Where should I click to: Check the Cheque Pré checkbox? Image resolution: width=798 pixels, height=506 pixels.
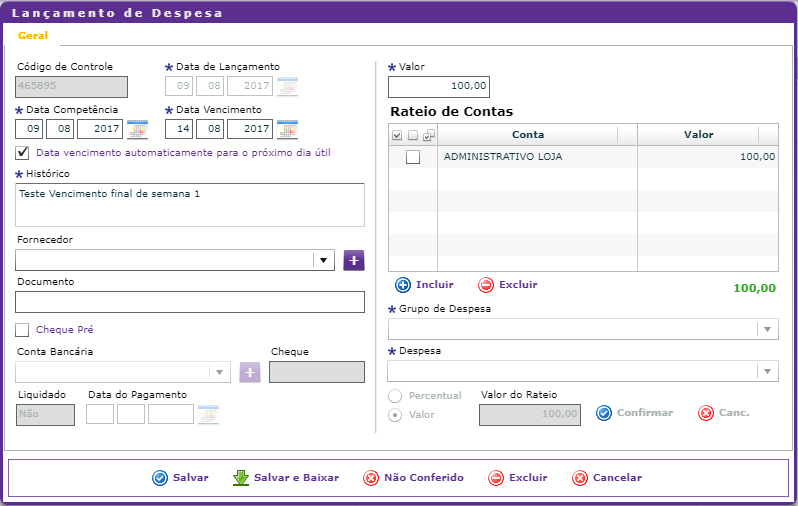pyautogui.click(x=23, y=329)
